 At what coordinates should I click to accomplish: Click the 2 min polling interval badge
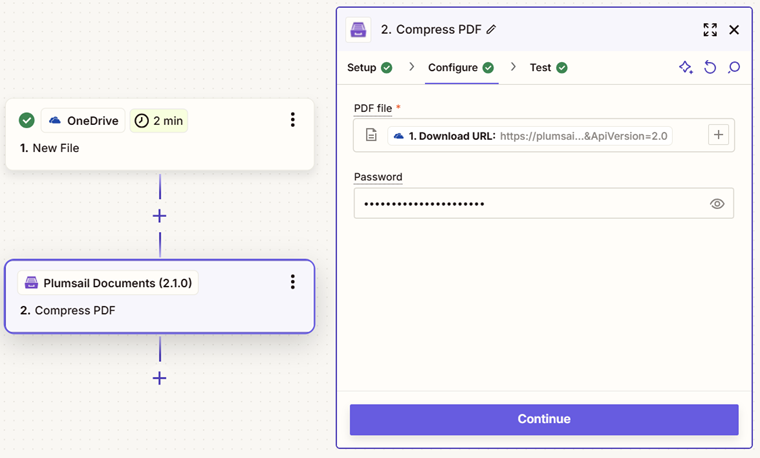point(158,121)
